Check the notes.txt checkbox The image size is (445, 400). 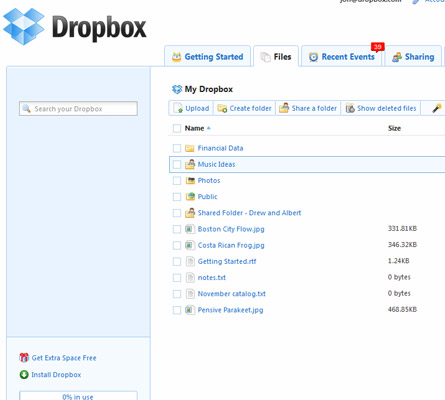click(177, 278)
